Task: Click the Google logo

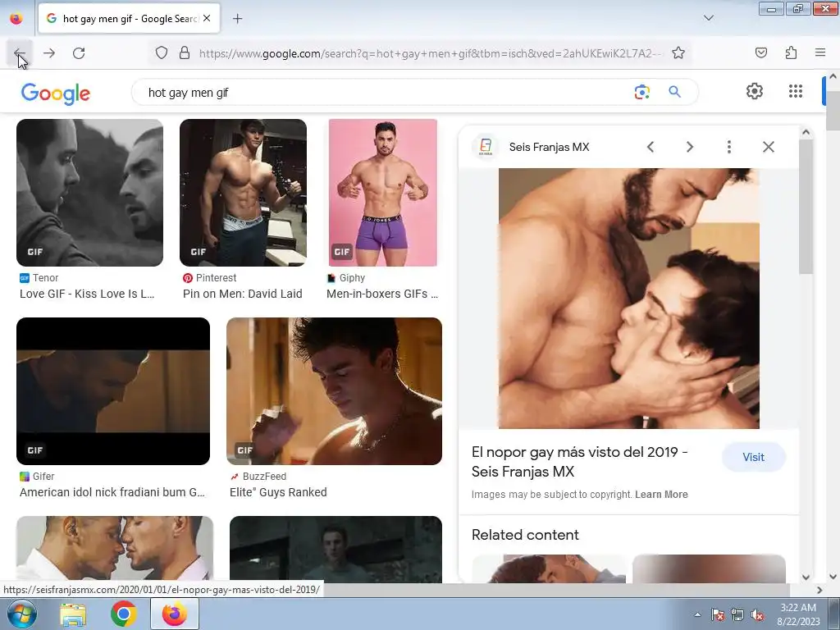Action: [x=56, y=94]
